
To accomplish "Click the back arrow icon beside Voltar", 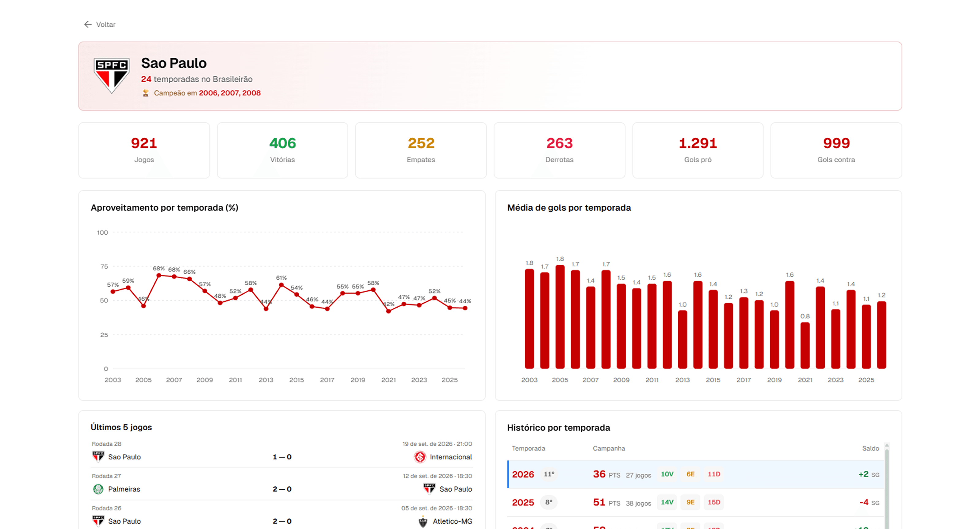I will (88, 24).
